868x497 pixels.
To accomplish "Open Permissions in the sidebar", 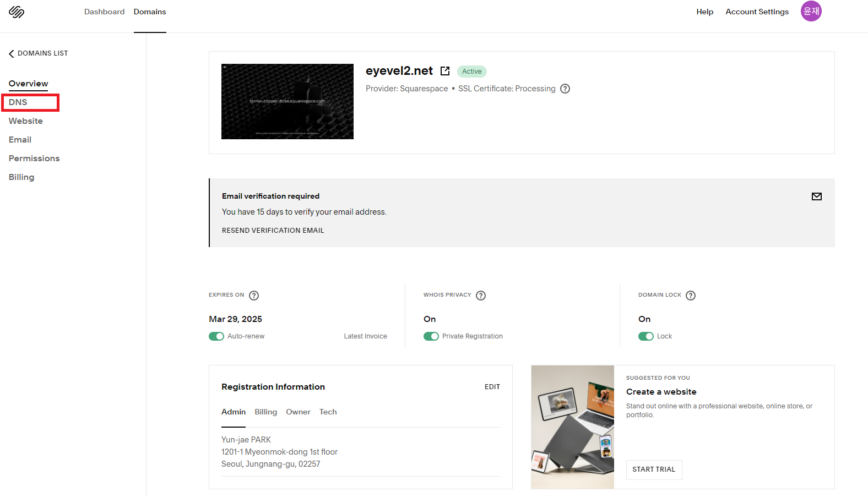I will point(34,159).
